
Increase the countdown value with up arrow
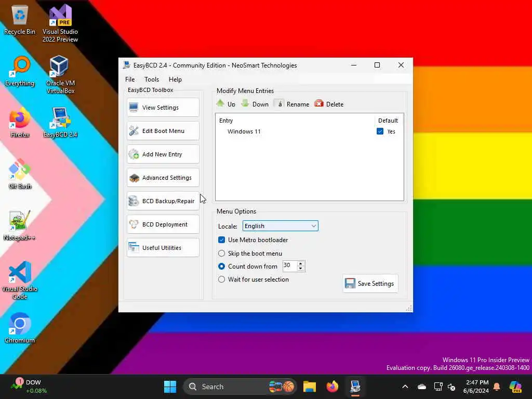tap(301, 263)
